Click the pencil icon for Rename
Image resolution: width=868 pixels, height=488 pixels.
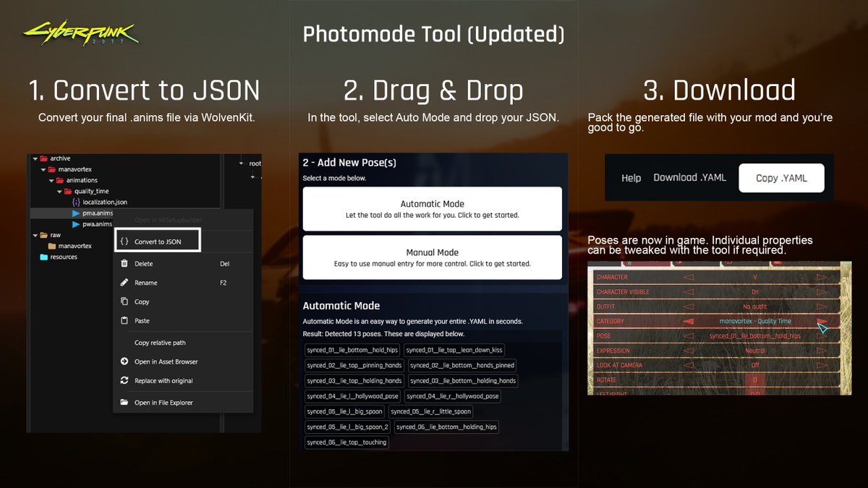[x=124, y=283]
